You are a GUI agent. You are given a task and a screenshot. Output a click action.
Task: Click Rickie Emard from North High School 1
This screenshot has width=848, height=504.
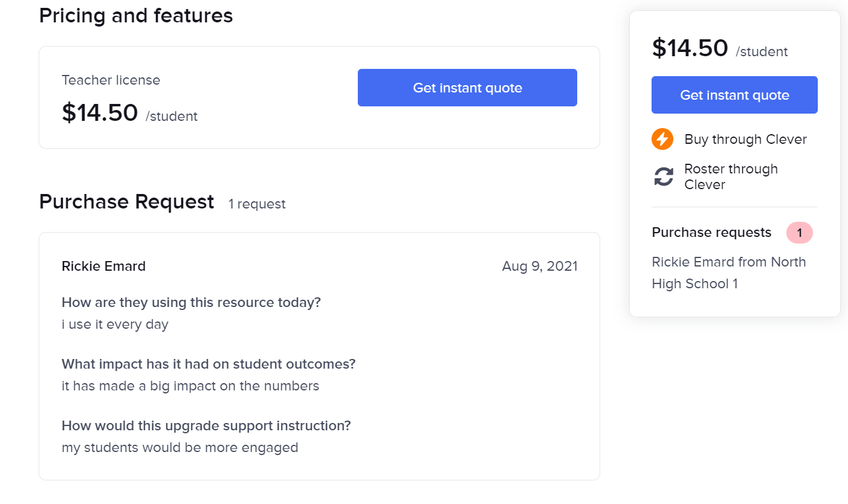[x=728, y=273]
